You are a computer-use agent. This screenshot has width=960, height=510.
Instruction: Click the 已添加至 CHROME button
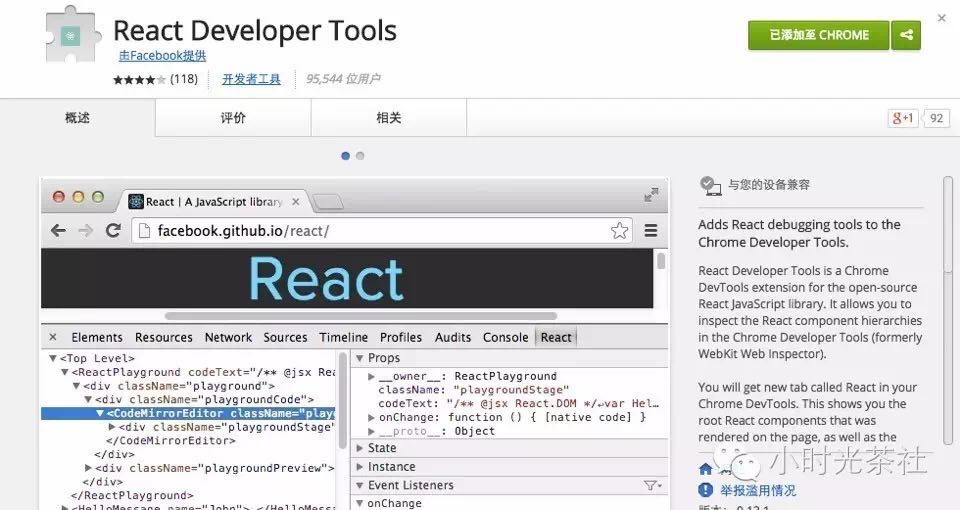[x=819, y=35]
